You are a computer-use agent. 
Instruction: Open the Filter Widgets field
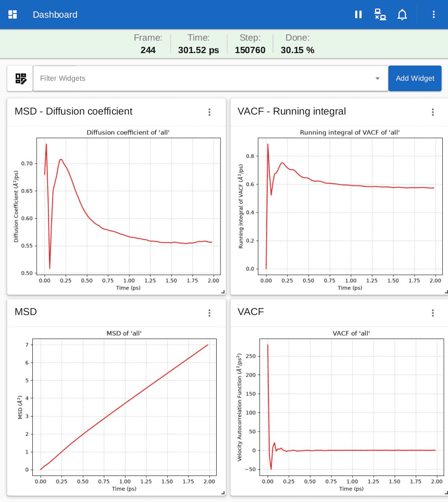pos(210,79)
